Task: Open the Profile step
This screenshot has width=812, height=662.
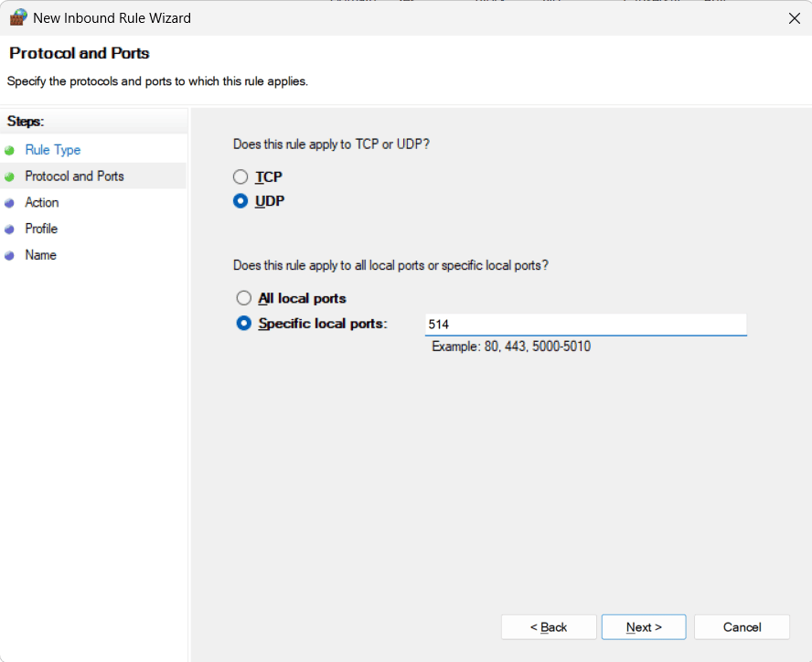Action: [40, 229]
